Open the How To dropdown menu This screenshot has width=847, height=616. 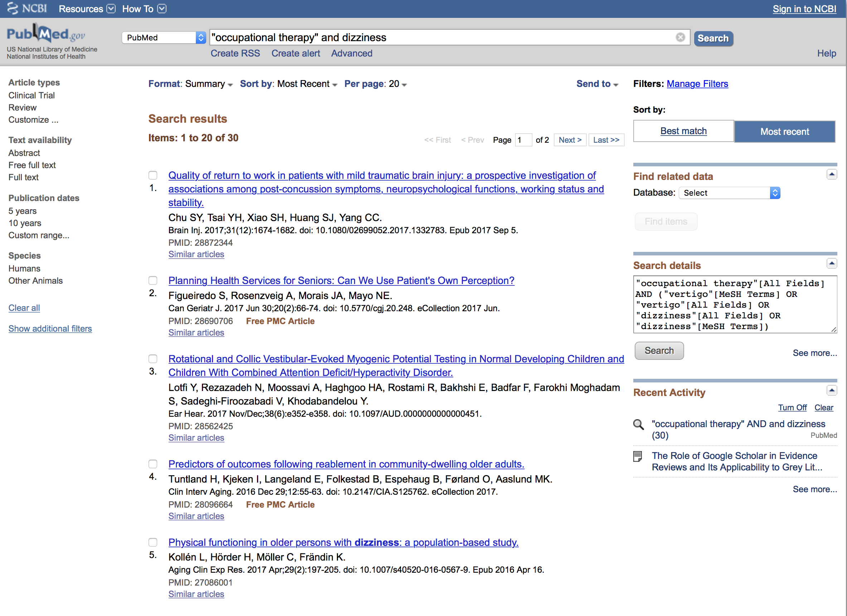click(x=144, y=9)
